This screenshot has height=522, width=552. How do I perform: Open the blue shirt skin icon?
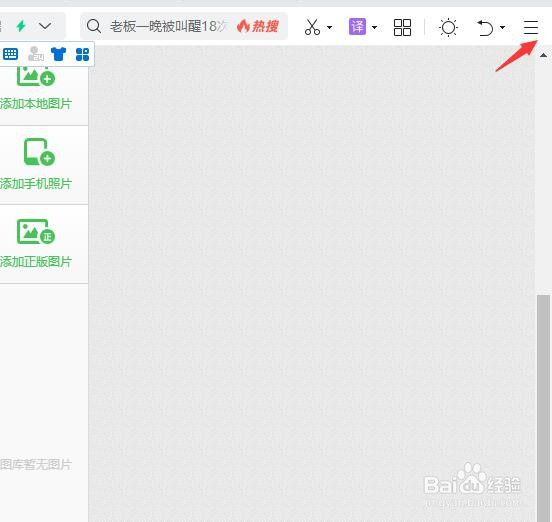coord(58,54)
